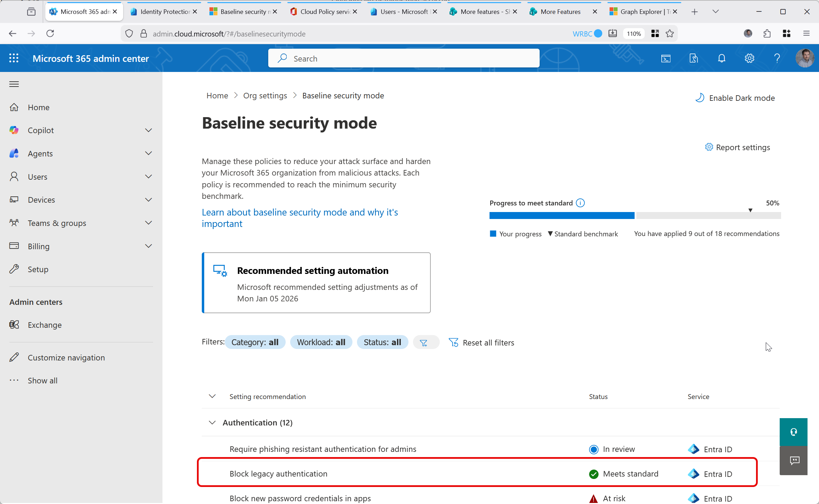Open the Category: all filter dropdown
The width and height of the screenshot is (819, 504).
pos(255,342)
